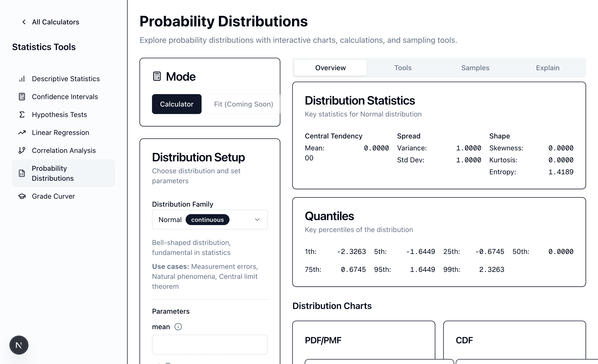Select the Descriptive Statistics bar chart icon
This screenshot has height=364, width=598.
point(22,79)
